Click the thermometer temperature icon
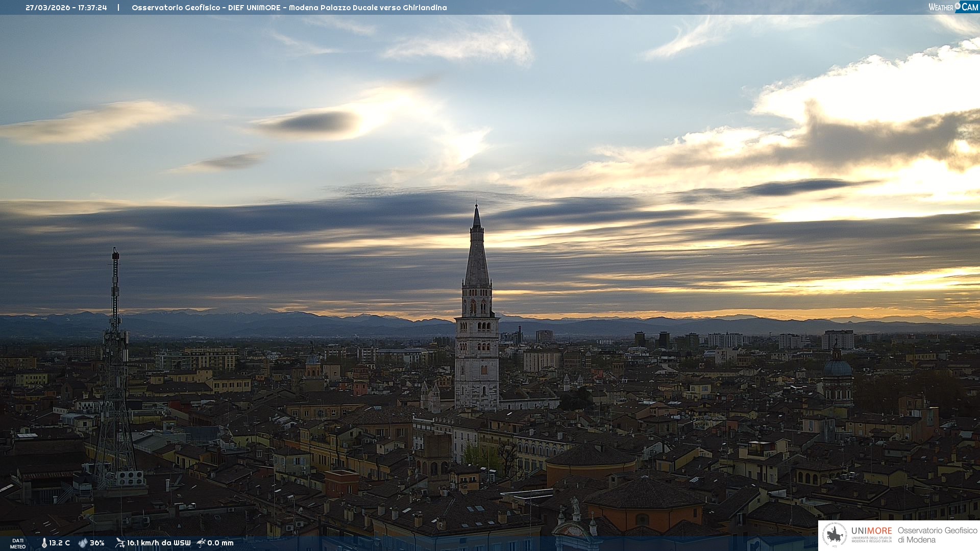 (44, 543)
